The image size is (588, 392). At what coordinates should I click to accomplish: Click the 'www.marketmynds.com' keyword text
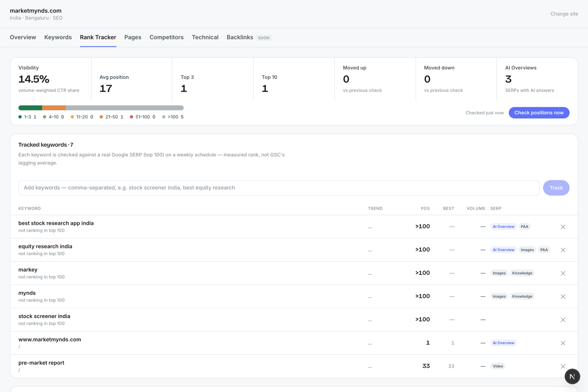[50, 339]
